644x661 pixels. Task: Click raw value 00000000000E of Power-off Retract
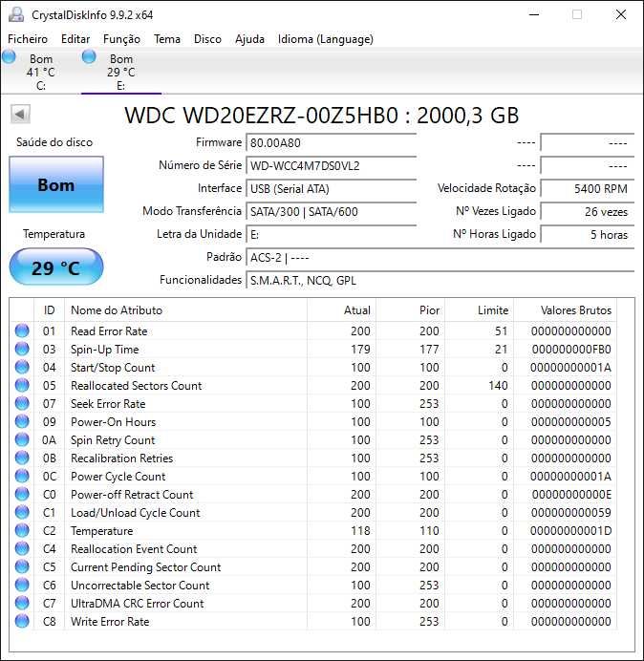(570, 495)
